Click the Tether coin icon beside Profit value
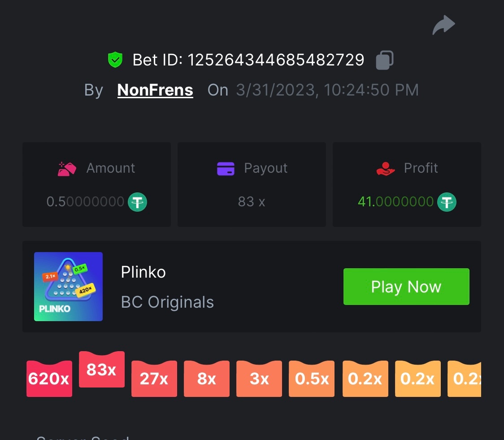 447,202
